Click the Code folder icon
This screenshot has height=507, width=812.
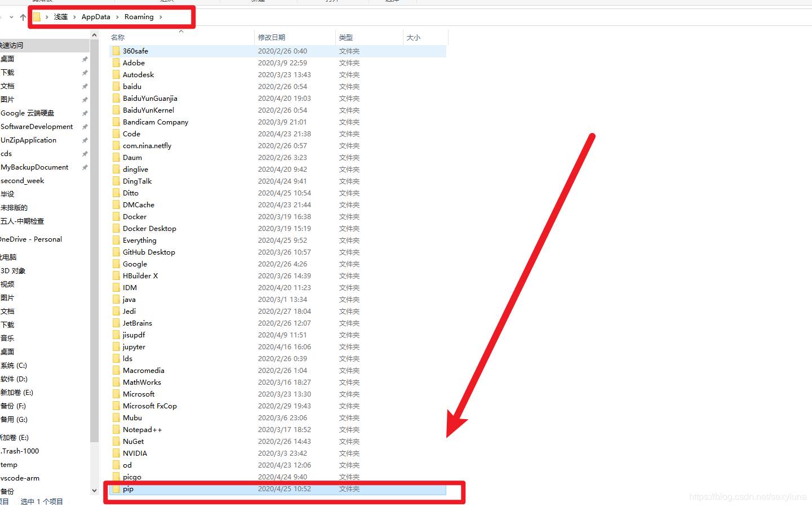(116, 134)
